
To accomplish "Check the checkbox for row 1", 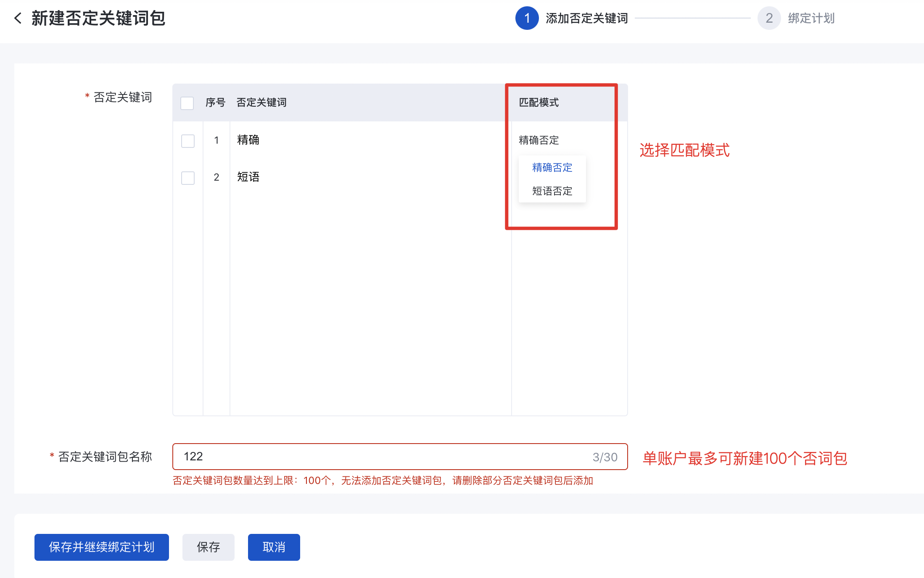I will [188, 141].
